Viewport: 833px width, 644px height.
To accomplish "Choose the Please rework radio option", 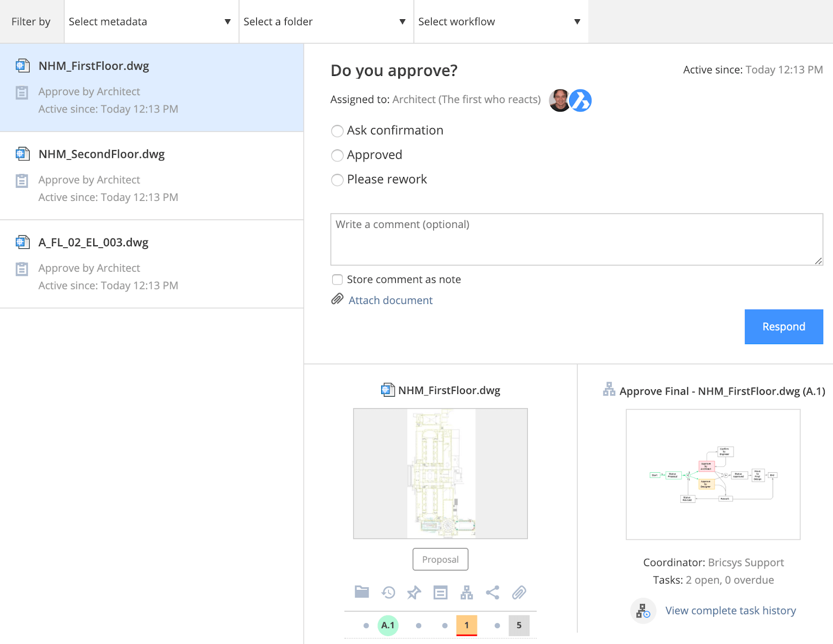I will [x=337, y=180].
